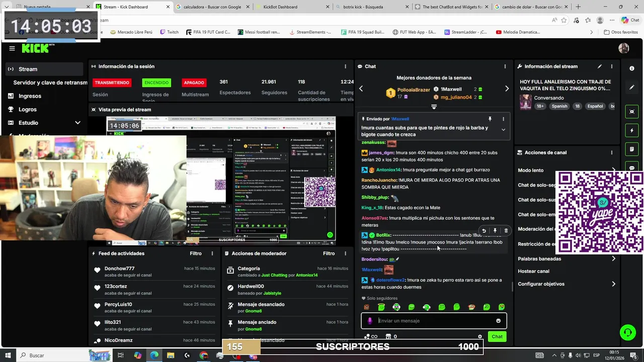Open the user avatar menu in the Kick header
The image size is (644, 362).
click(x=623, y=48)
